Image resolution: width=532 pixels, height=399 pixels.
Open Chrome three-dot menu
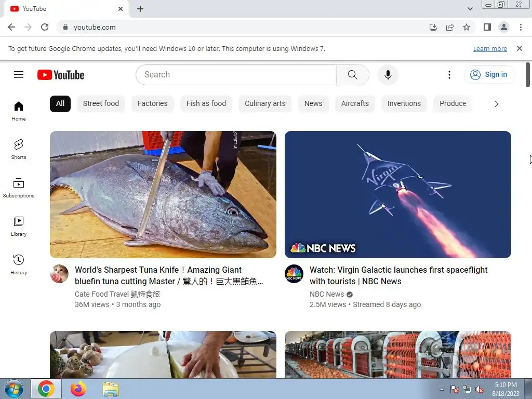[521, 27]
